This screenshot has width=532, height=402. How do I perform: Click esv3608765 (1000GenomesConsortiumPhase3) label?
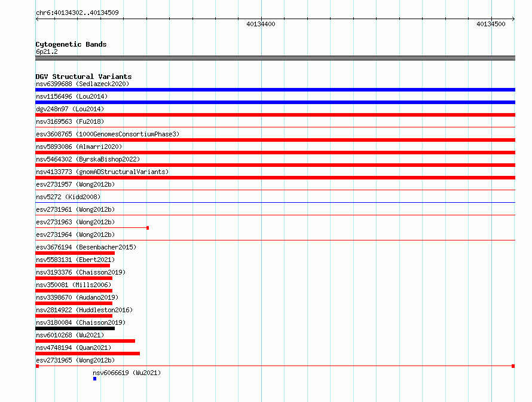108,134
